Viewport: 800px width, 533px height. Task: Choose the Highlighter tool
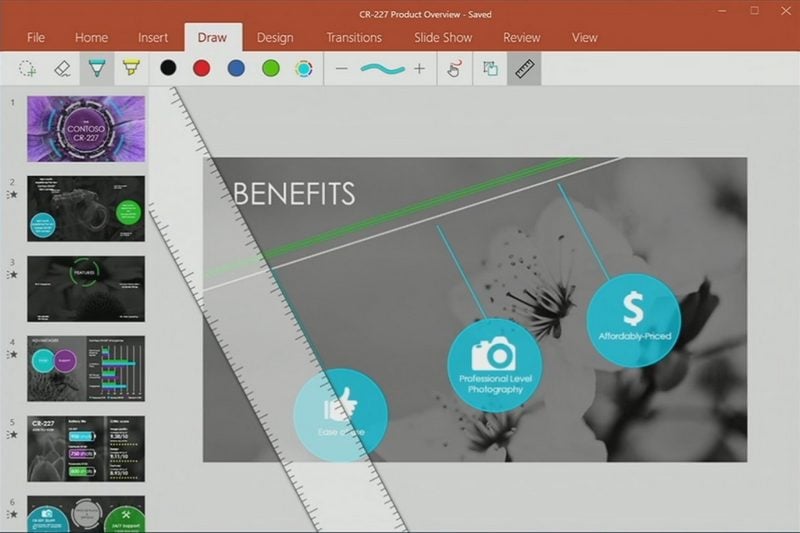[131, 68]
